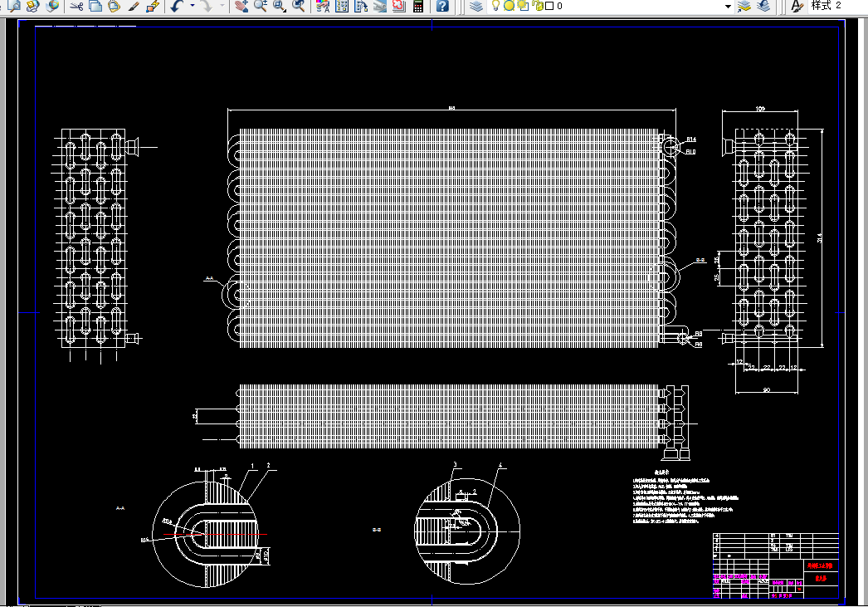Open the Tool Palettes window icon
868x607 pixels.
coord(361,6)
